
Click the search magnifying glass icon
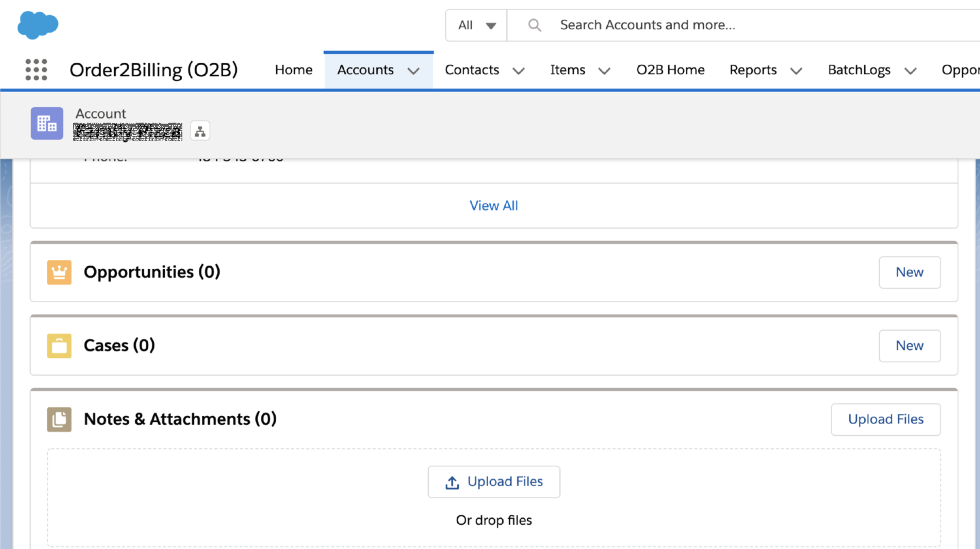tap(534, 25)
